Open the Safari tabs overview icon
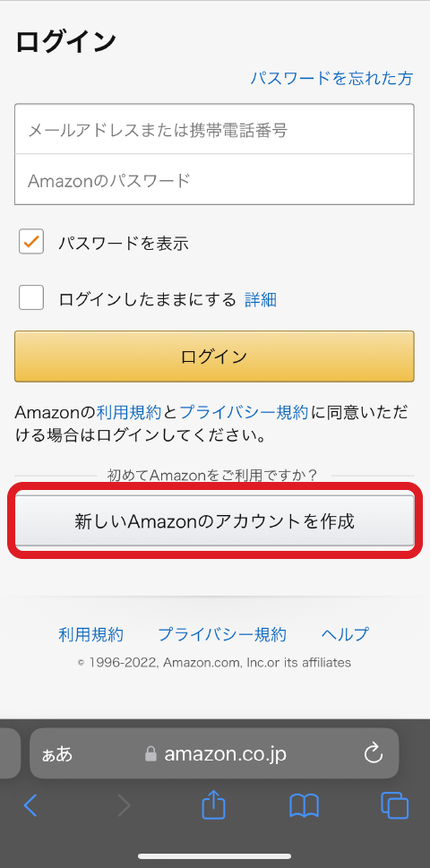 (394, 805)
